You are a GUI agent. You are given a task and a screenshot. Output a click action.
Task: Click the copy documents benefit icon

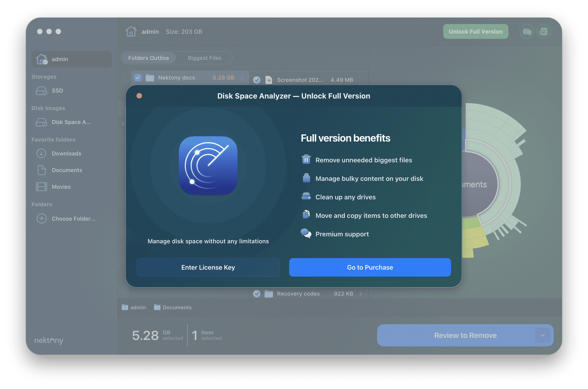pyautogui.click(x=306, y=214)
